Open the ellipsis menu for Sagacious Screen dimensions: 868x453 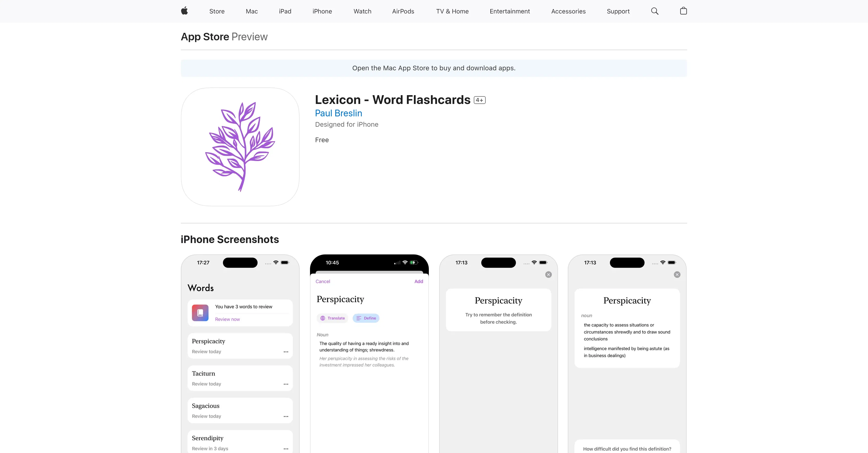pos(286,416)
